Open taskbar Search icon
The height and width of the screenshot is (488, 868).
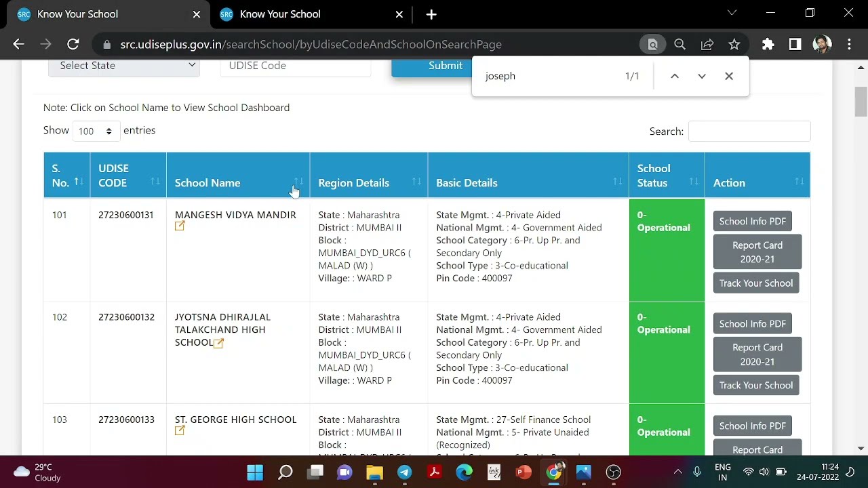tap(285, 472)
